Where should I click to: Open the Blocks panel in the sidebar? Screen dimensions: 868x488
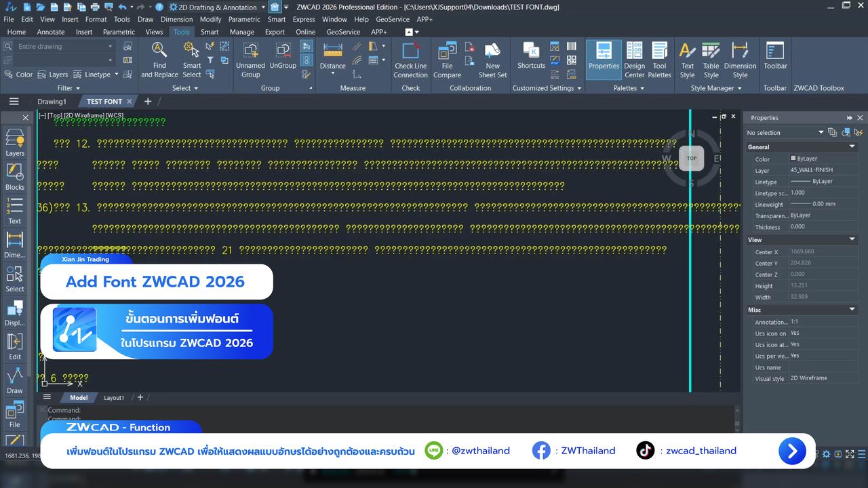pos(15,178)
